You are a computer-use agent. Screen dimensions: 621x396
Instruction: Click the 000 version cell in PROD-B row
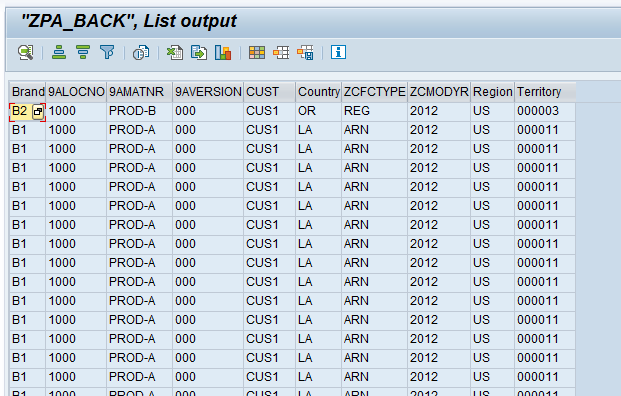tap(208, 112)
